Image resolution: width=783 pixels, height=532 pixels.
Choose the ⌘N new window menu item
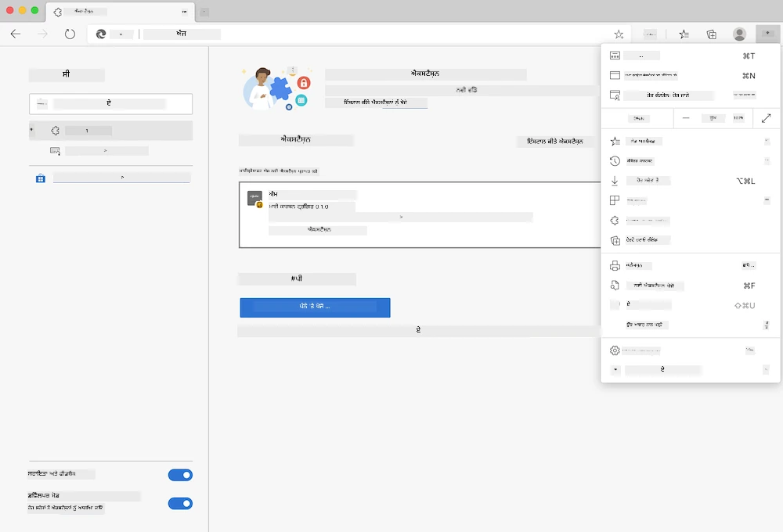(690, 76)
